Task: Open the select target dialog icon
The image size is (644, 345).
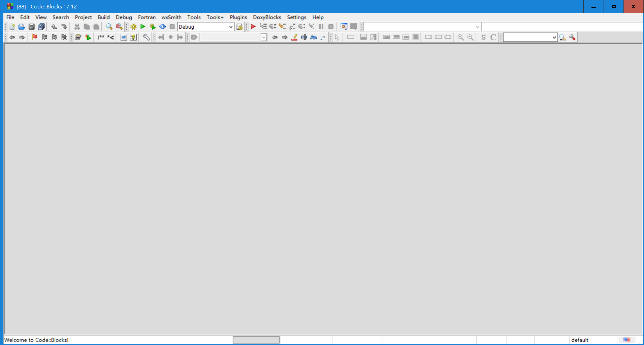Action: [239, 27]
